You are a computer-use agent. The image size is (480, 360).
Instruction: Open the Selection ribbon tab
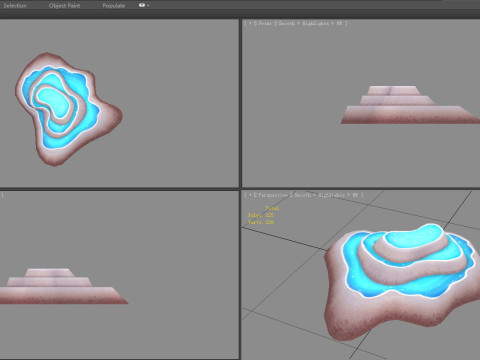click(15, 5)
